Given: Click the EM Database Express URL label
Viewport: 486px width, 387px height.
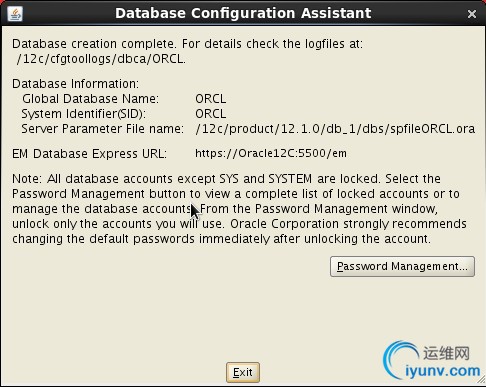Looking at the screenshot, I should point(89,154).
